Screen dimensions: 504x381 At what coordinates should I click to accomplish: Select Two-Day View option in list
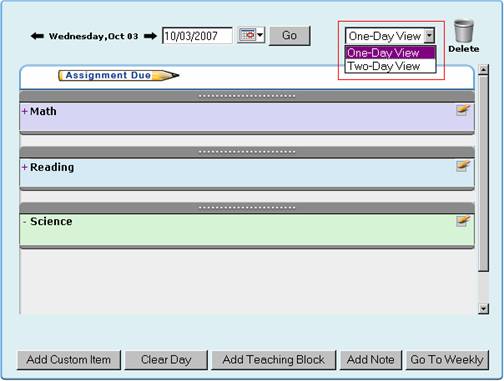coord(390,66)
